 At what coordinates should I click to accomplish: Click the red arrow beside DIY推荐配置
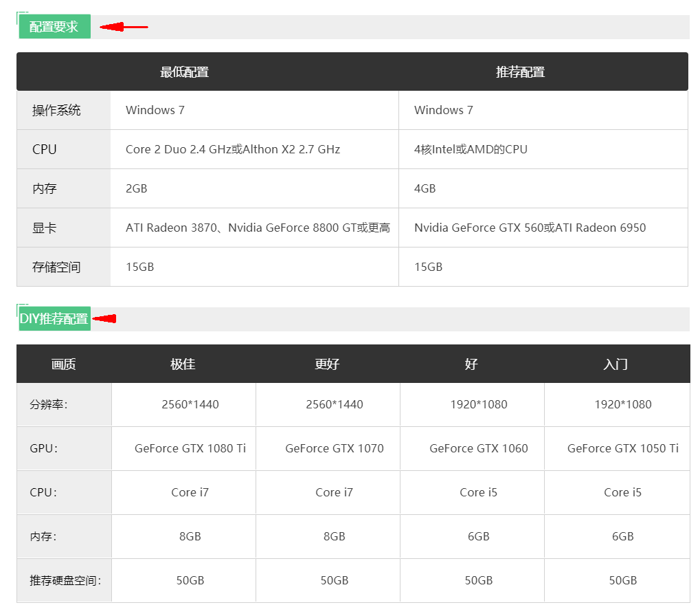click(x=104, y=319)
